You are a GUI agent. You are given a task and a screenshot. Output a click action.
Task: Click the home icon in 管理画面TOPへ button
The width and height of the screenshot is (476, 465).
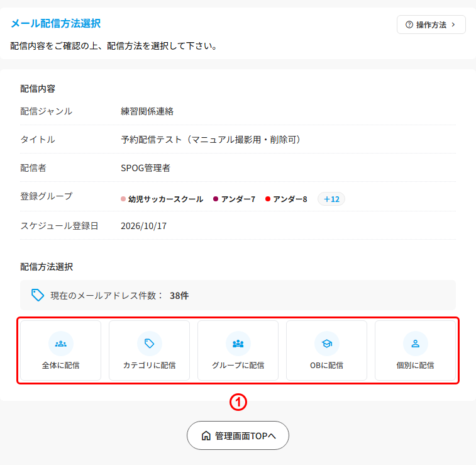click(x=206, y=435)
